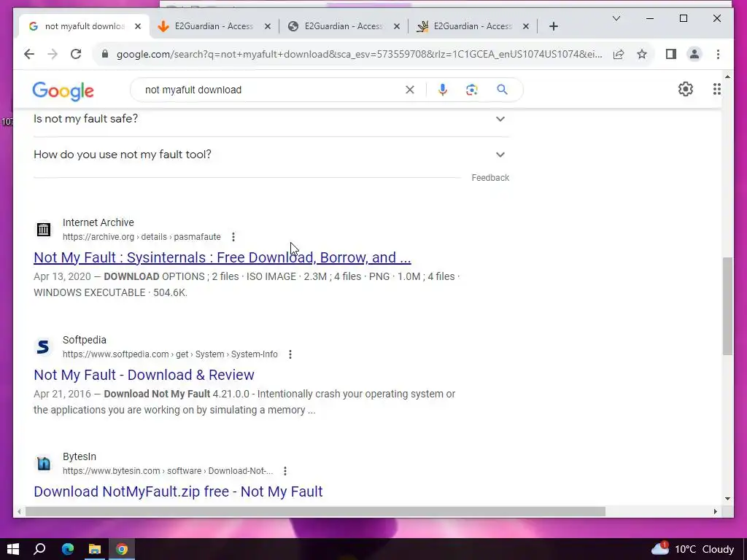Focus the Google search input field
Image resolution: width=747 pixels, height=560 pixels.
[x=271, y=90]
